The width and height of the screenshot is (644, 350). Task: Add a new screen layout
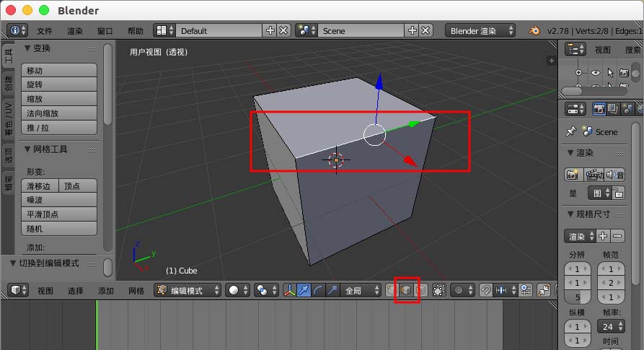click(x=270, y=30)
